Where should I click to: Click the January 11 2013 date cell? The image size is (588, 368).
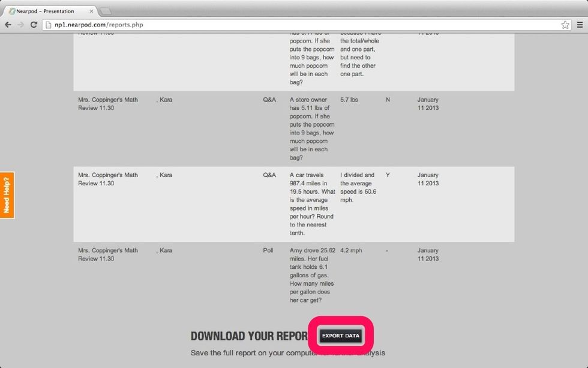(427, 104)
